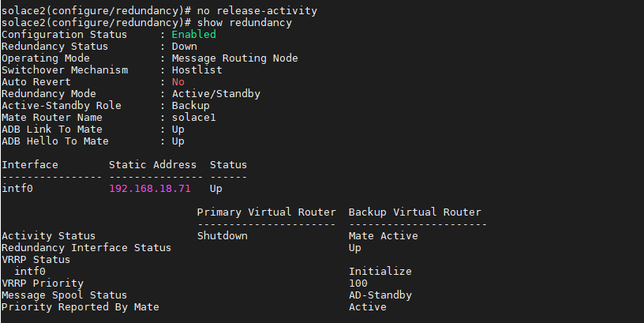644x323 pixels.
Task: Click the Redundancy Status value Down
Action: [x=184, y=47]
